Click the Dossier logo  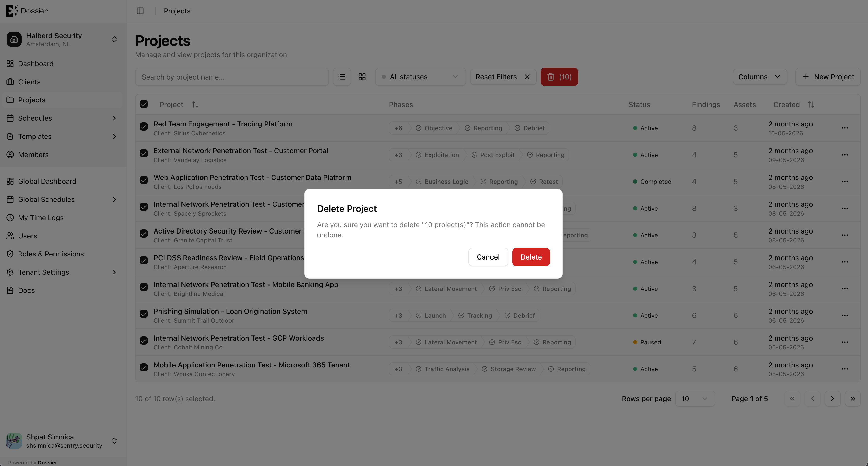point(27,11)
